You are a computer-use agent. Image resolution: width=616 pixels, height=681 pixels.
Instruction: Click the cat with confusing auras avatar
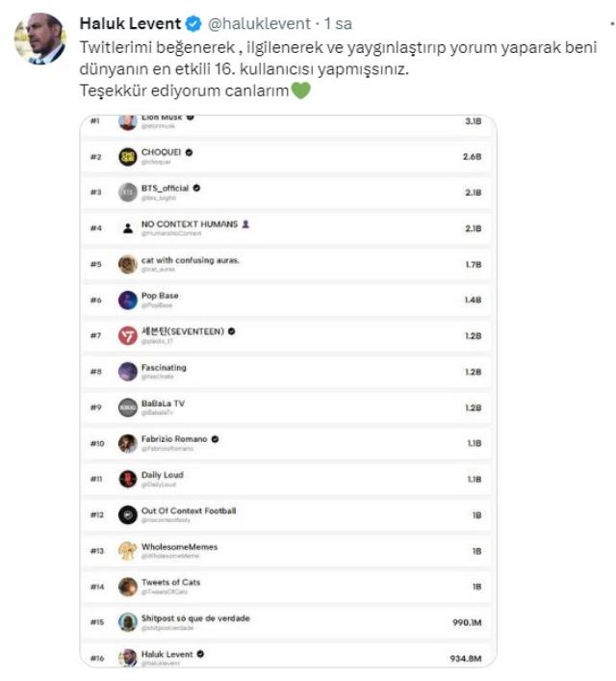pyautogui.click(x=128, y=264)
